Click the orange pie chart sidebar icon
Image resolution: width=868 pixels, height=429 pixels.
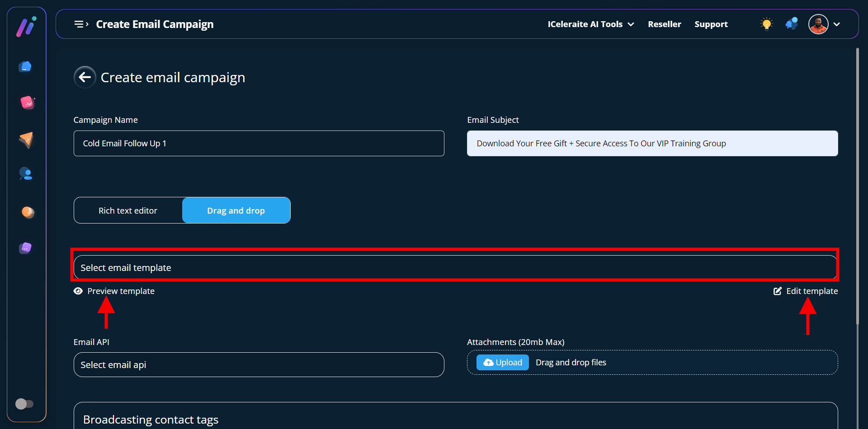point(28,212)
